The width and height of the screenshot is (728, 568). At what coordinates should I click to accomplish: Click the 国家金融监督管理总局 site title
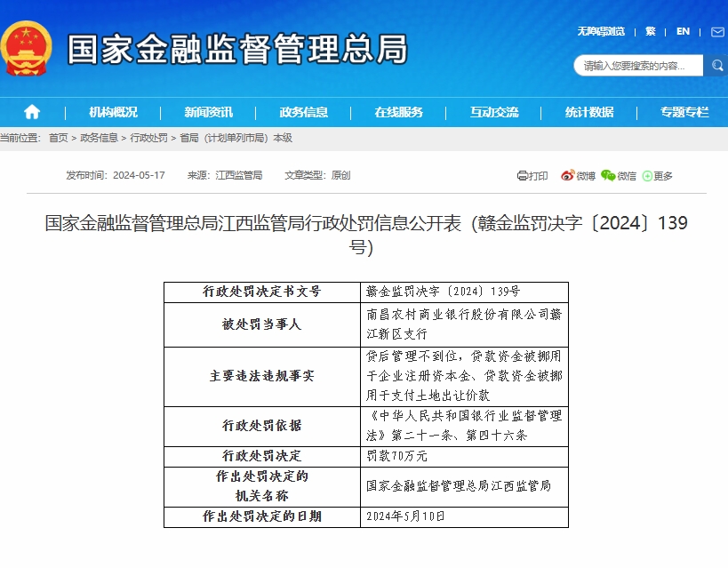[237, 49]
